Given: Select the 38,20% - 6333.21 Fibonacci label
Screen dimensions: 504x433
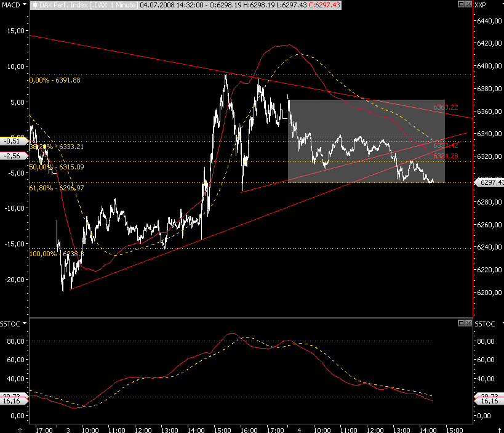Looking at the screenshot, I should pos(57,147).
